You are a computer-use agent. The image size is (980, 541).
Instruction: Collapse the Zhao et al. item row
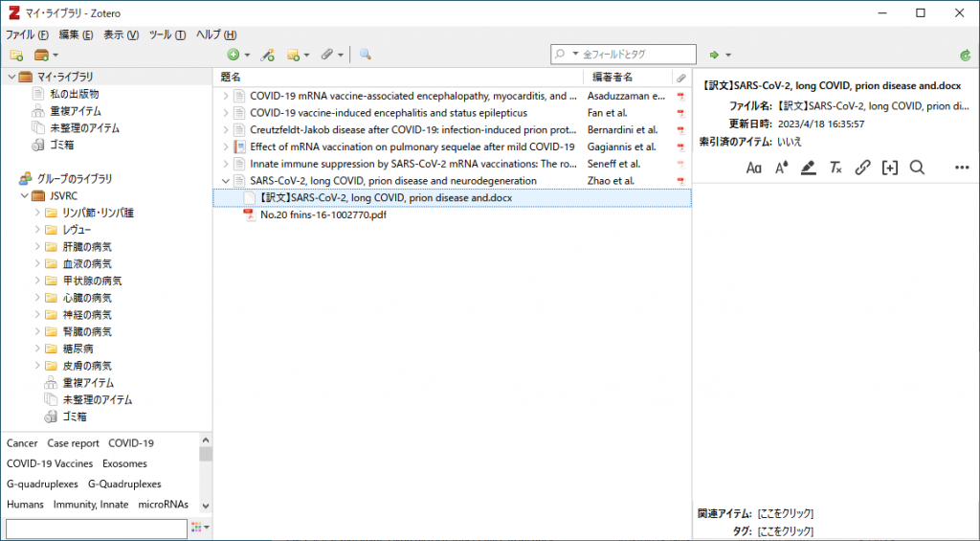(x=226, y=181)
